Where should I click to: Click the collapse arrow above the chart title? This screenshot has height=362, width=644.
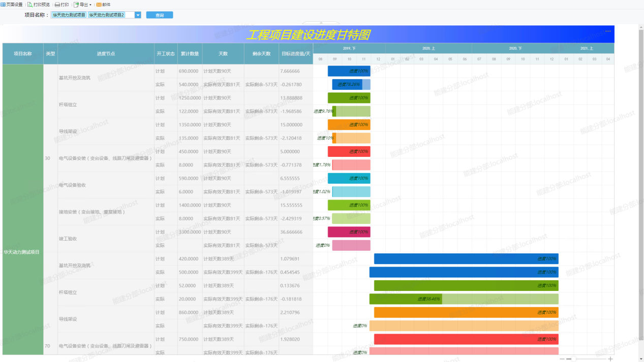pos(321,23)
